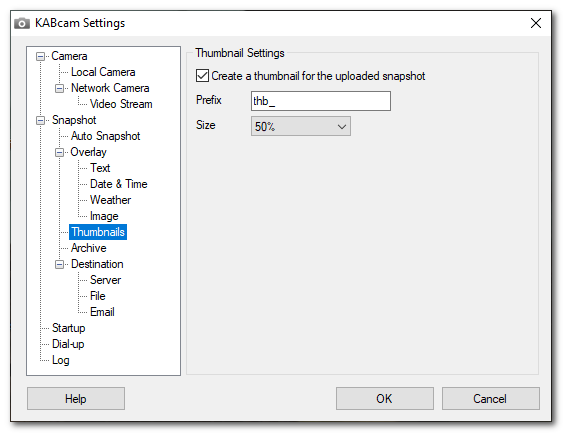The width and height of the screenshot is (563, 433).
Task: Select the Weather overlay item
Action: tap(110, 200)
